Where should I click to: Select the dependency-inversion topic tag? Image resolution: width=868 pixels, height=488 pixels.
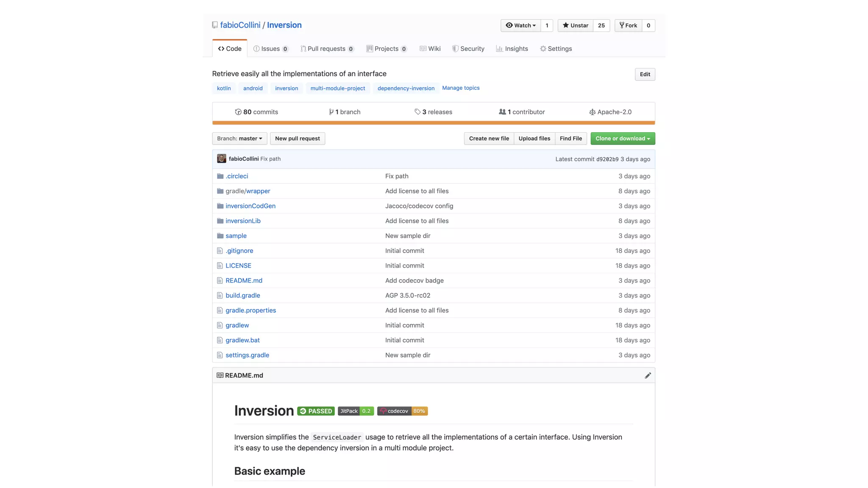point(406,89)
